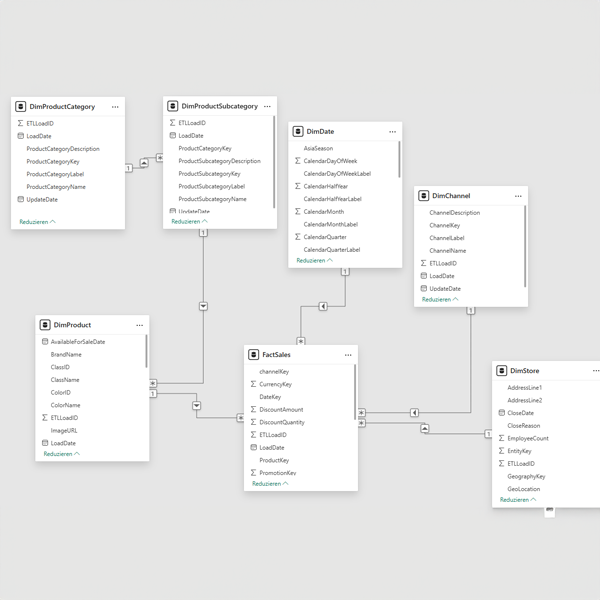This screenshot has width=600, height=600.
Task: Open the DimProduct more options ellipsis
Action: click(x=140, y=325)
